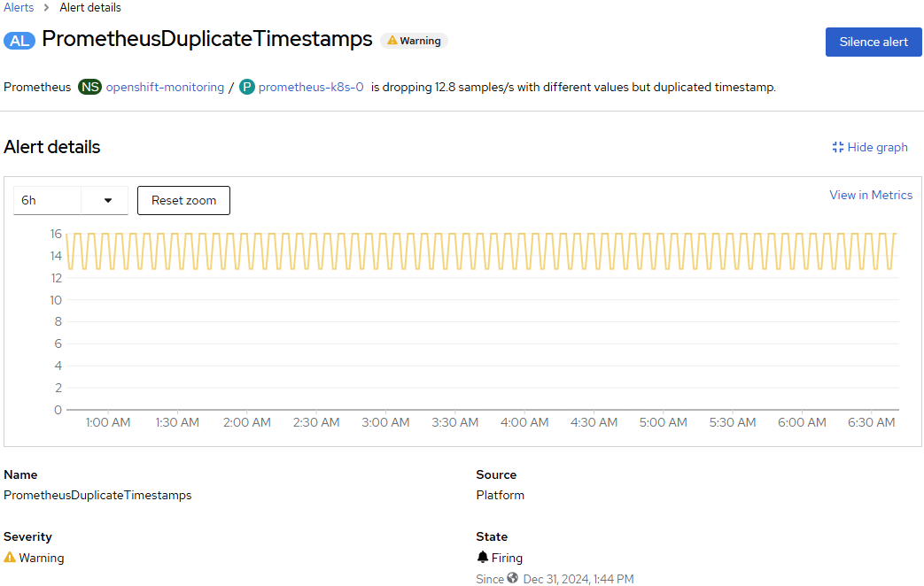Open the prometheus-k8s-0 pod link

[x=309, y=87]
